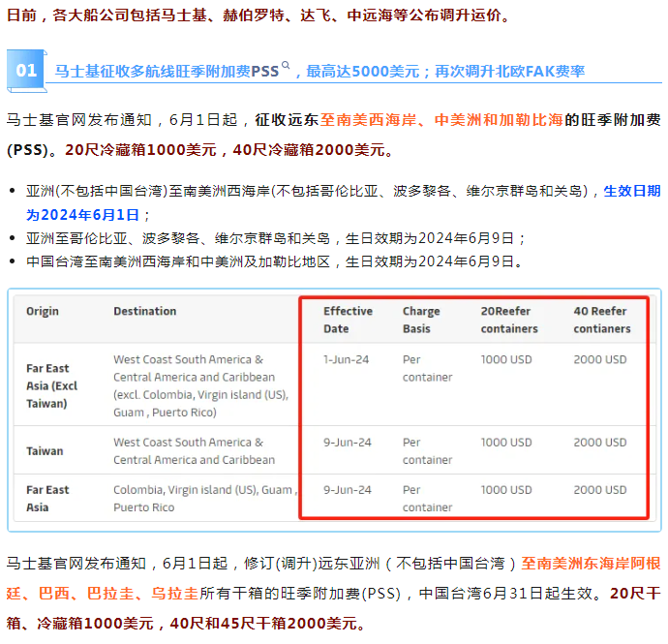Click Per container in the Taiwan row
This screenshot has height=644, width=668.
427,451
